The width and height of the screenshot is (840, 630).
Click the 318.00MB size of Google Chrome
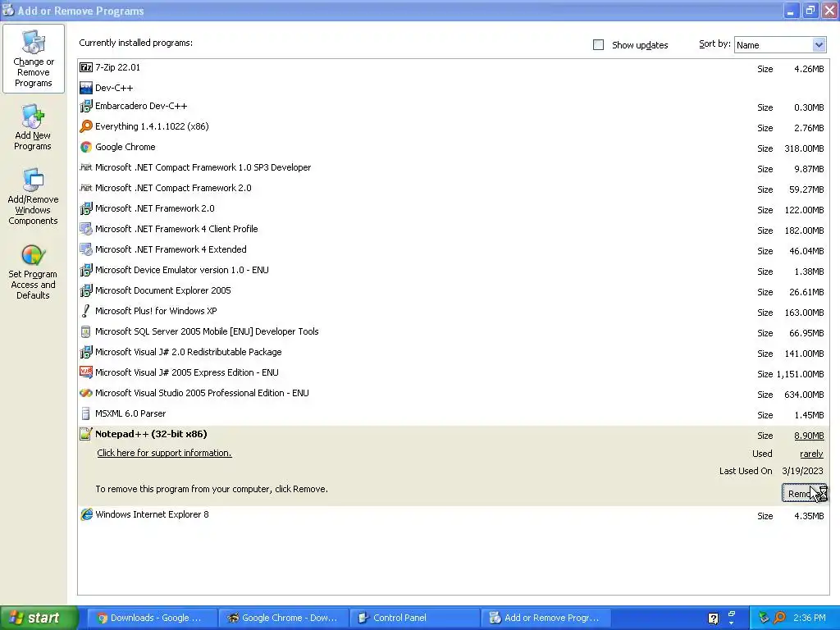804,148
